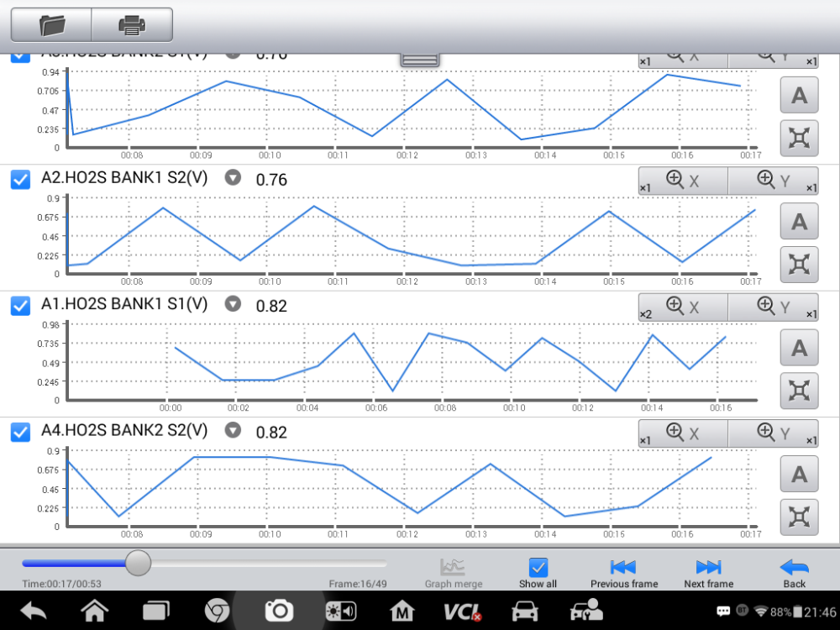Open the A4.HO2S BANK2 S2 dropdown arrow
840x630 pixels.
234,431
